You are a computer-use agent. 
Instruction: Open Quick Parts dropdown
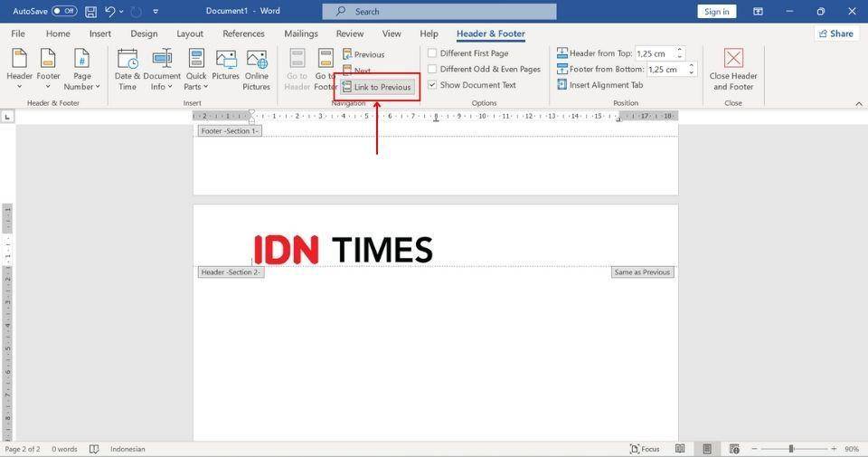[196, 70]
